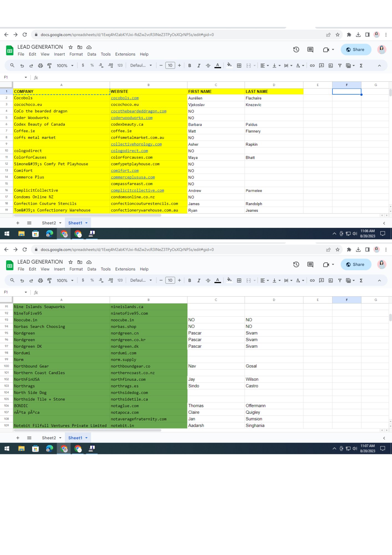
Task: Click the Share button in the upper window
Action: tap(356, 50)
